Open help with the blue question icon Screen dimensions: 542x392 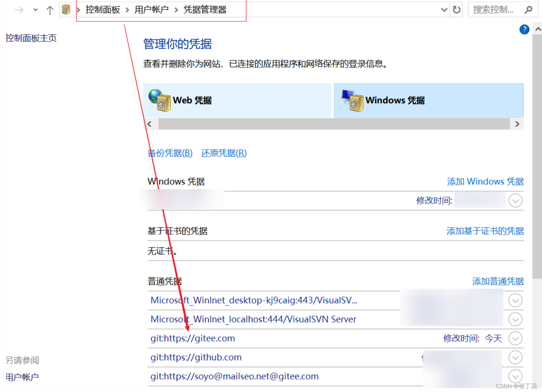coord(524,29)
